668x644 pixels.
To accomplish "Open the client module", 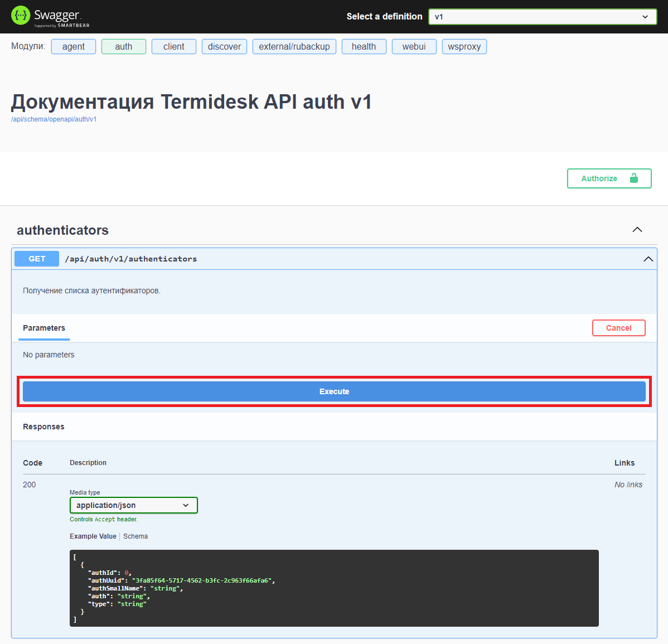I will click(173, 47).
